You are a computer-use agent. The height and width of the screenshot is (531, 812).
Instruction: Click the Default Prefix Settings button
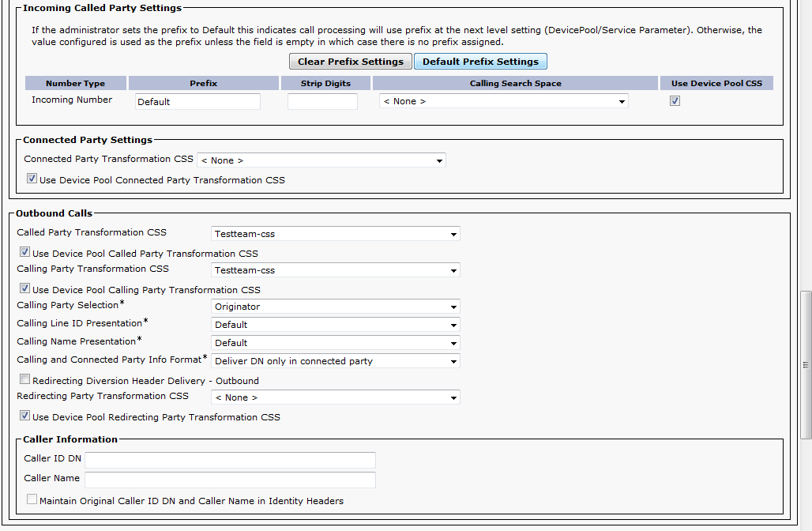(x=480, y=62)
